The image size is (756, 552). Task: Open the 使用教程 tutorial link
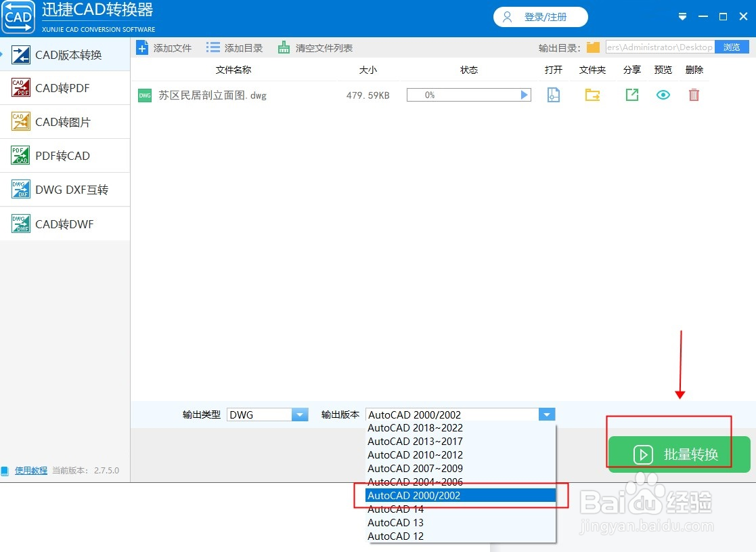pos(31,471)
